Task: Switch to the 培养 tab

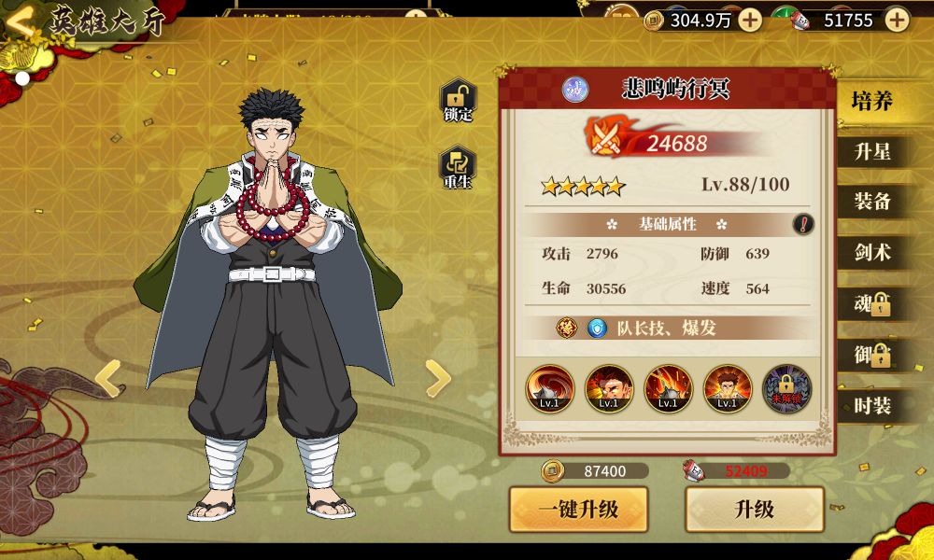Action: [872, 101]
